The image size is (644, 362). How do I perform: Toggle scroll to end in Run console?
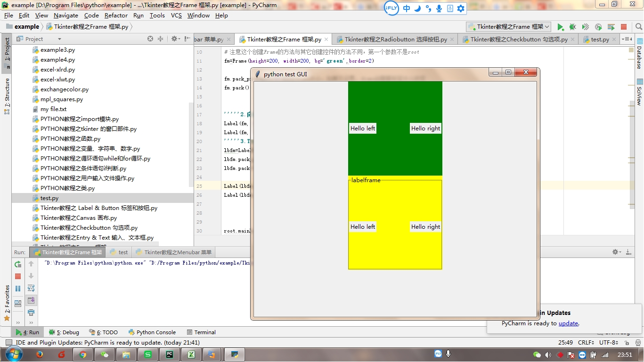click(x=31, y=300)
